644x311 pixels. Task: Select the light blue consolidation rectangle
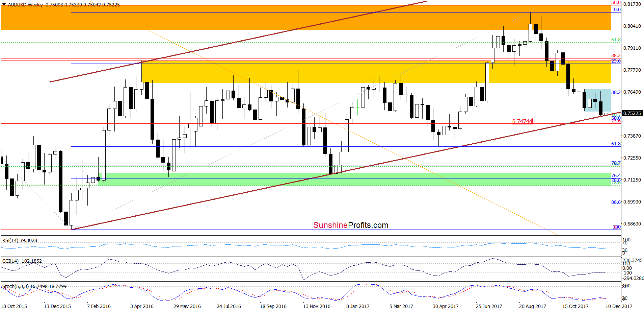tap(597, 100)
